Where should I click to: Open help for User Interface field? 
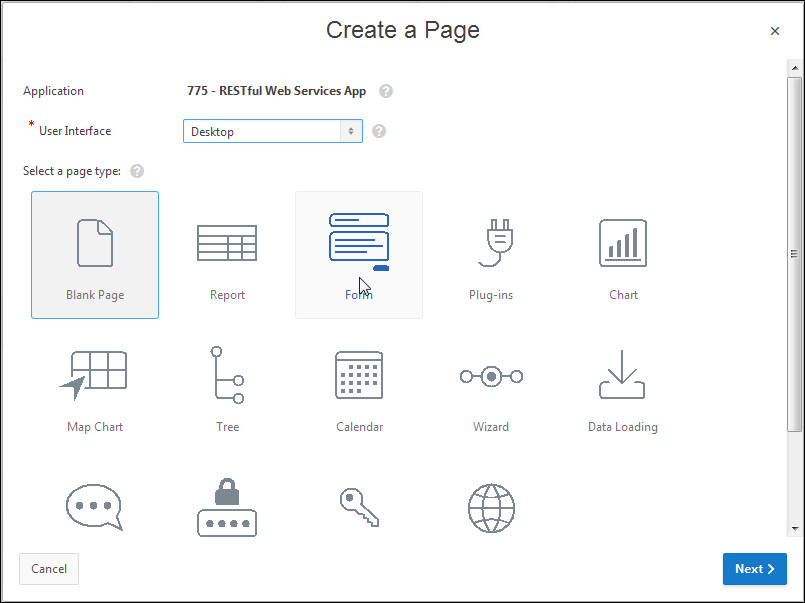pos(379,131)
